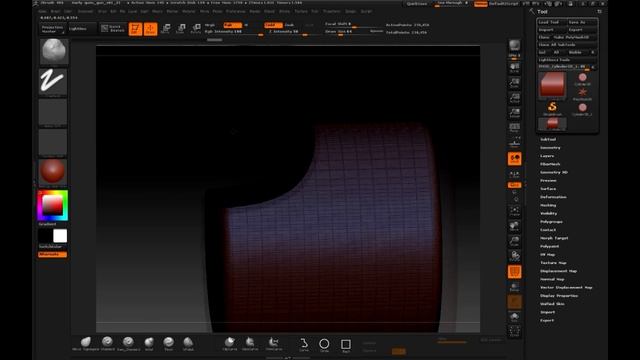Toggle the Mrgb mode
The height and width of the screenshot is (360, 640).
(x=210, y=25)
